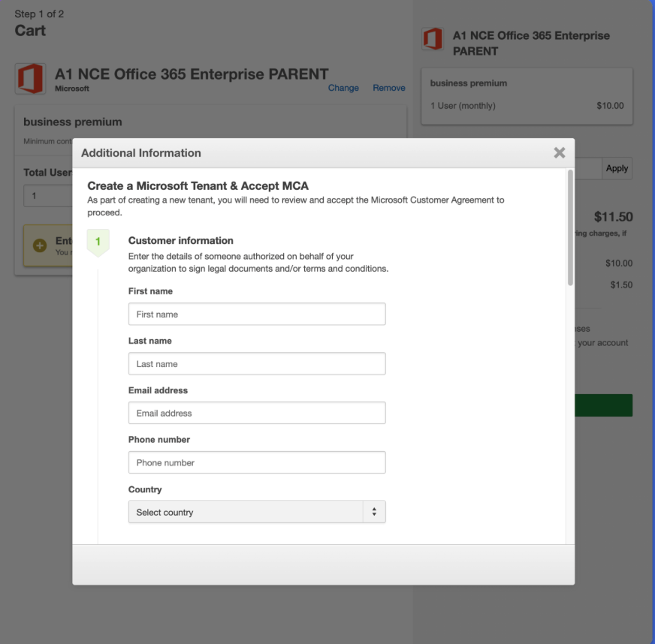Focus the First name field
Screen dimensions: 655x644
(x=257, y=314)
